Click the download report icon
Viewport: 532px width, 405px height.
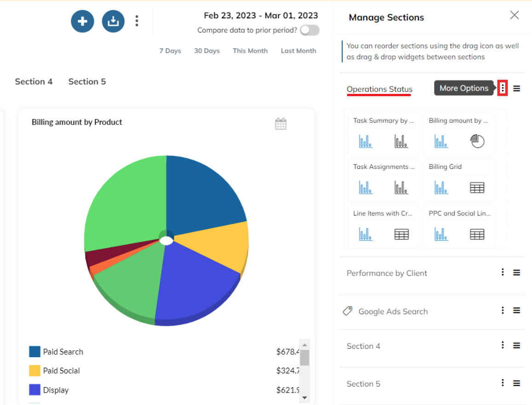(x=113, y=21)
